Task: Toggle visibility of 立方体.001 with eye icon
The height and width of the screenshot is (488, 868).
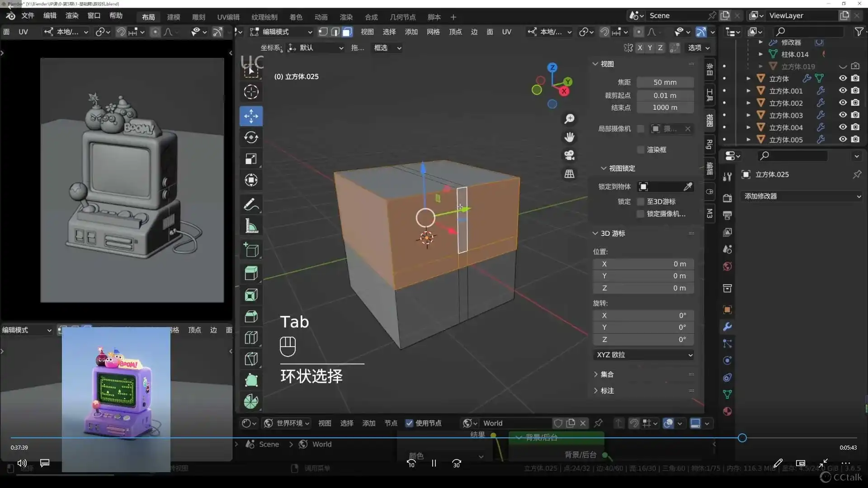Action: tap(843, 90)
